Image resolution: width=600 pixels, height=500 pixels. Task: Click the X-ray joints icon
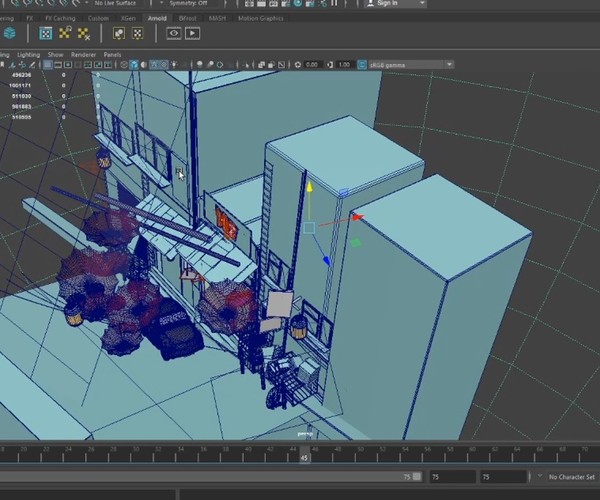(x=281, y=65)
